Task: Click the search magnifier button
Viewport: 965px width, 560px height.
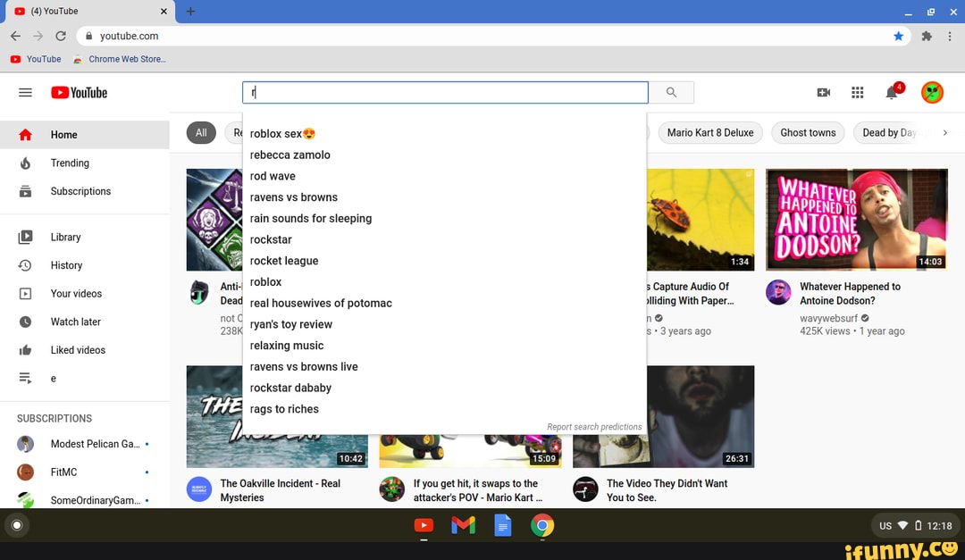Action: [671, 93]
